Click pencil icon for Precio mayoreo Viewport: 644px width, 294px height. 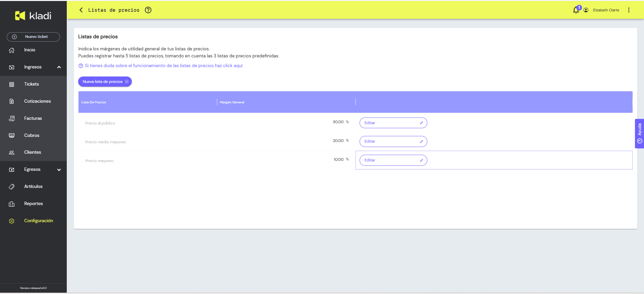[x=421, y=160]
